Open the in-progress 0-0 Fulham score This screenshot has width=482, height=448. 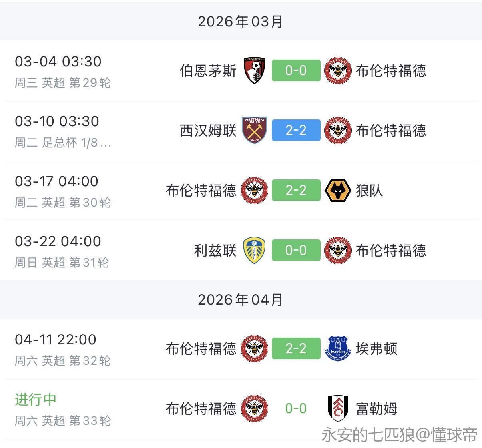[296, 408]
